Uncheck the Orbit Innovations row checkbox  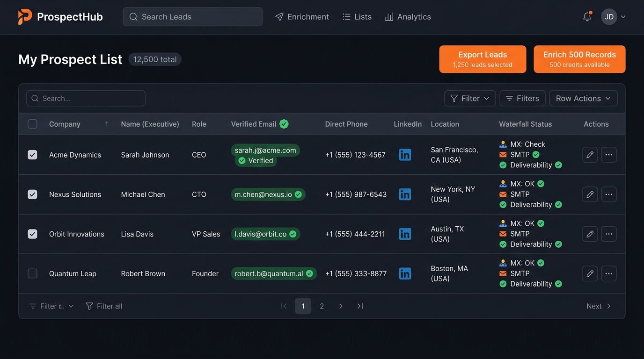32,234
